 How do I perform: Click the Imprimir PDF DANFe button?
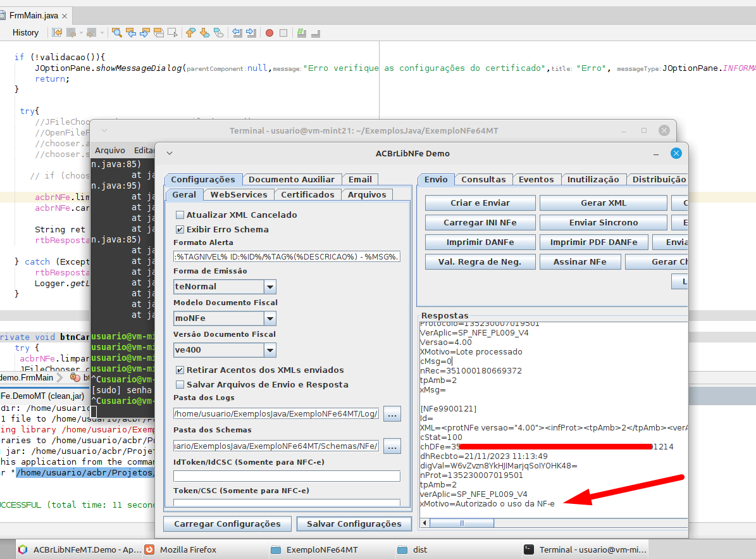[593, 242]
